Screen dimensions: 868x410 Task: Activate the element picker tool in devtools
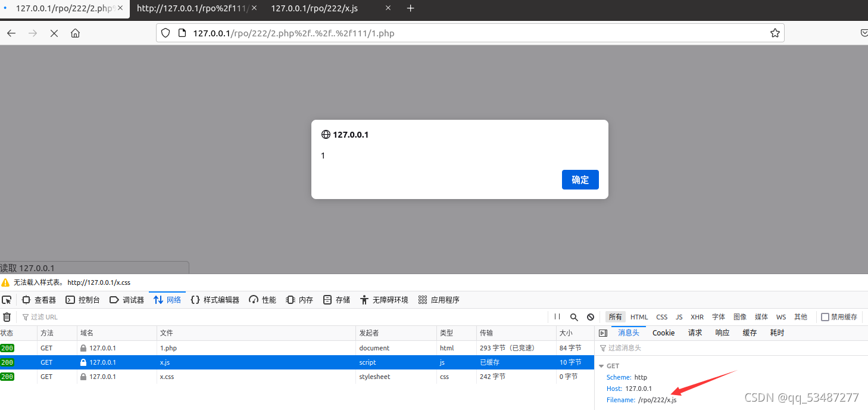(7, 300)
